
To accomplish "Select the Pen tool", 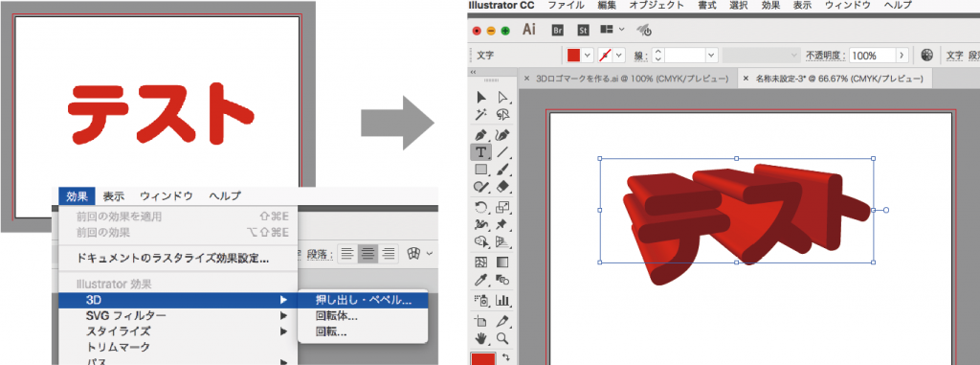I will tap(480, 135).
